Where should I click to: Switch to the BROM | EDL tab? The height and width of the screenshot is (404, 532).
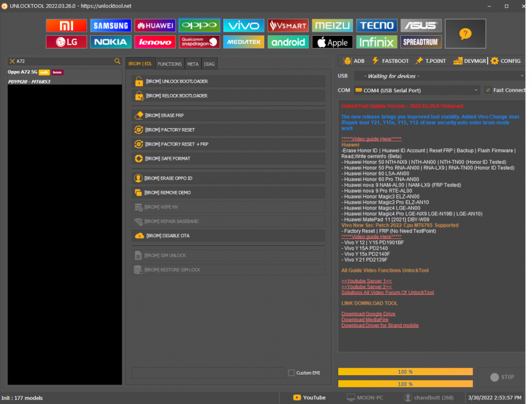pyautogui.click(x=140, y=63)
